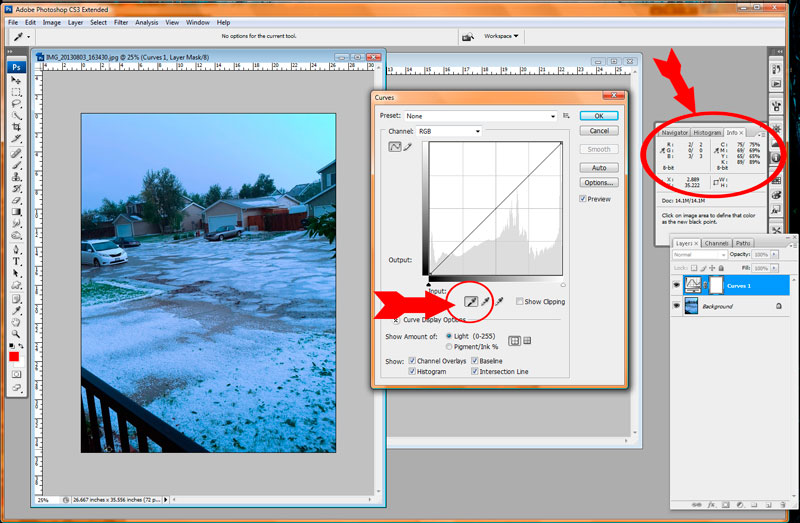Click Cancel in Curves dialog
Image resolution: width=800 pixels, height=523 pixels.
point(599,131)
